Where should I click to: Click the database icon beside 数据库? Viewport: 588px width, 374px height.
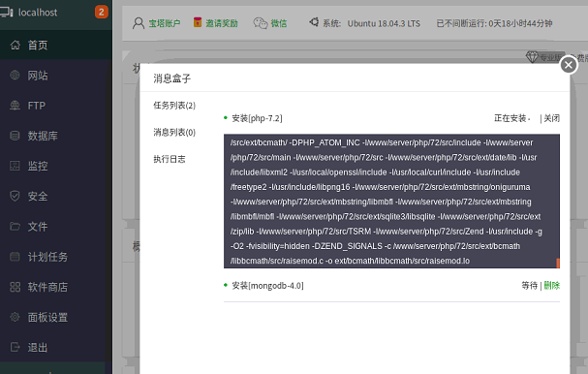(15, 136)
